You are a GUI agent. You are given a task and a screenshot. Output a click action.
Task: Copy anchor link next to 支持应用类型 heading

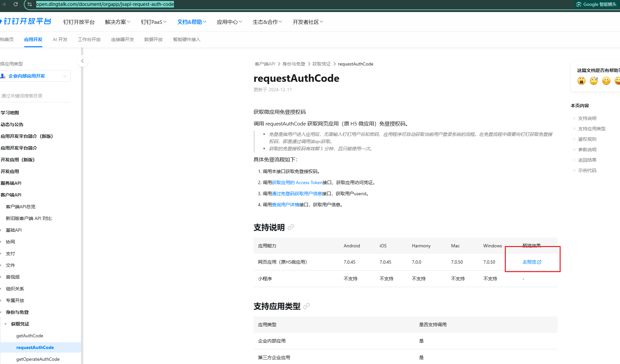[306, 306]
